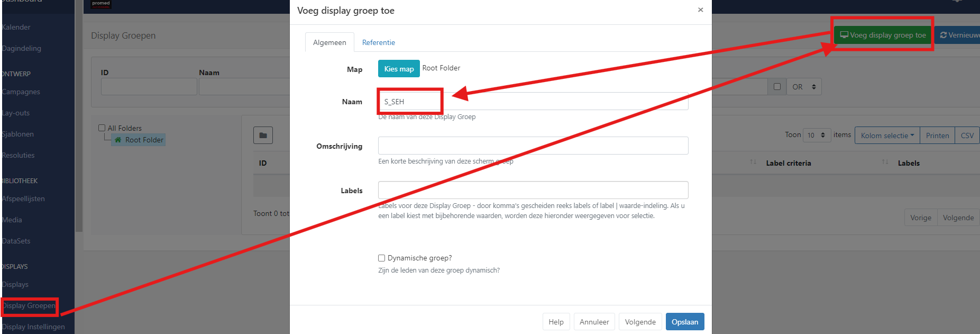
Task: Toggle the checkbox beside the OR selector
Action: pos(777,87)
